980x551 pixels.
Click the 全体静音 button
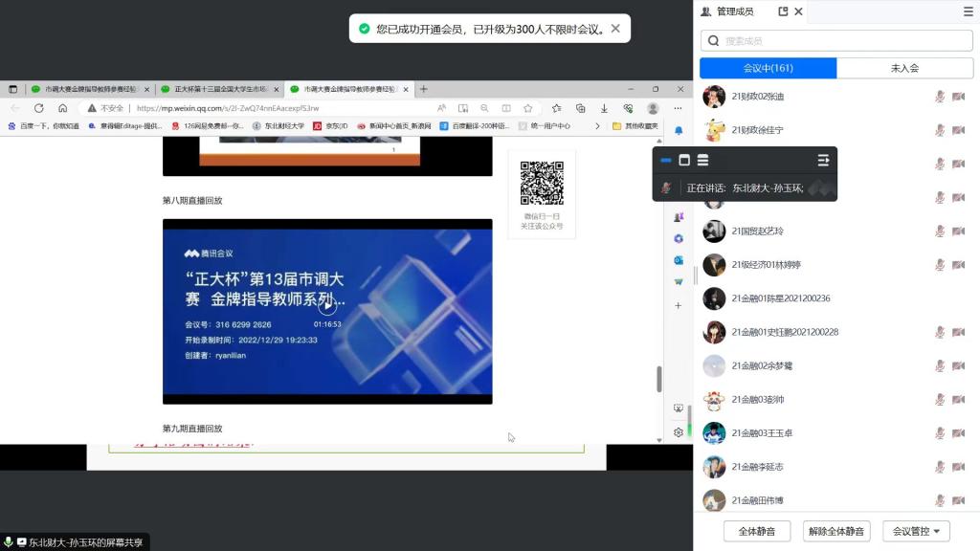[x=757, y=531]
